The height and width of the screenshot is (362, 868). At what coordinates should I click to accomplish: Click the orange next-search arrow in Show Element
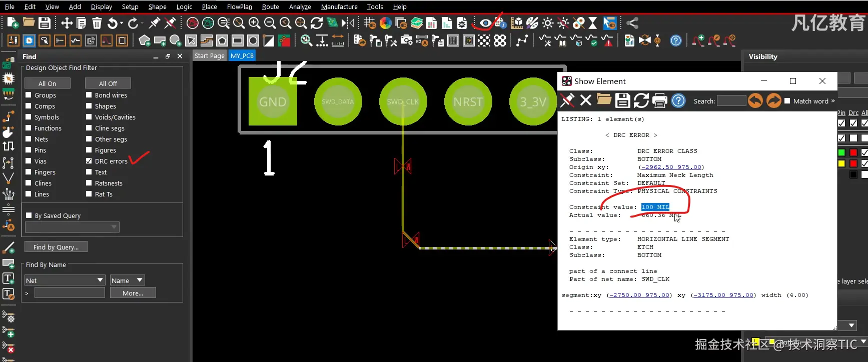coord(773,100)
